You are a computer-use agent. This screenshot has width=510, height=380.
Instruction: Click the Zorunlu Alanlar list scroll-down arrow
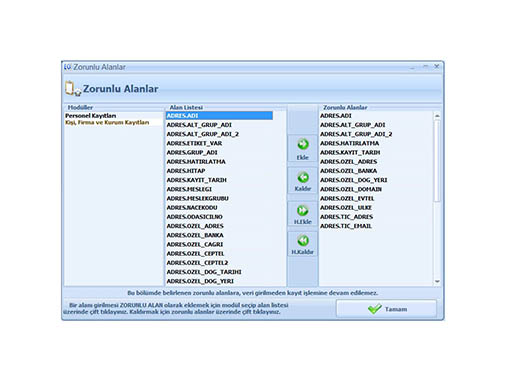[437, 282]
